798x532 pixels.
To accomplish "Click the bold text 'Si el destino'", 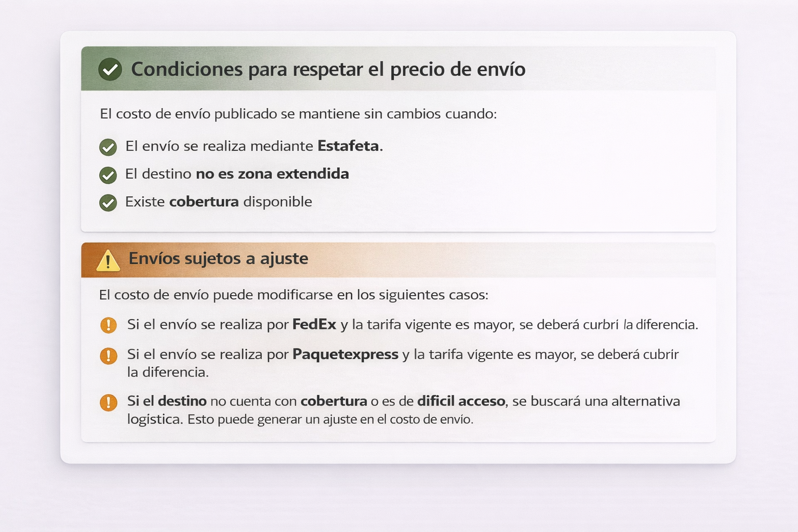I will 167,401.
